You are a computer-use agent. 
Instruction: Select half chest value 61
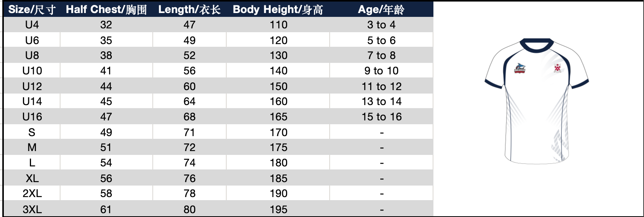(x=106, y=209)
